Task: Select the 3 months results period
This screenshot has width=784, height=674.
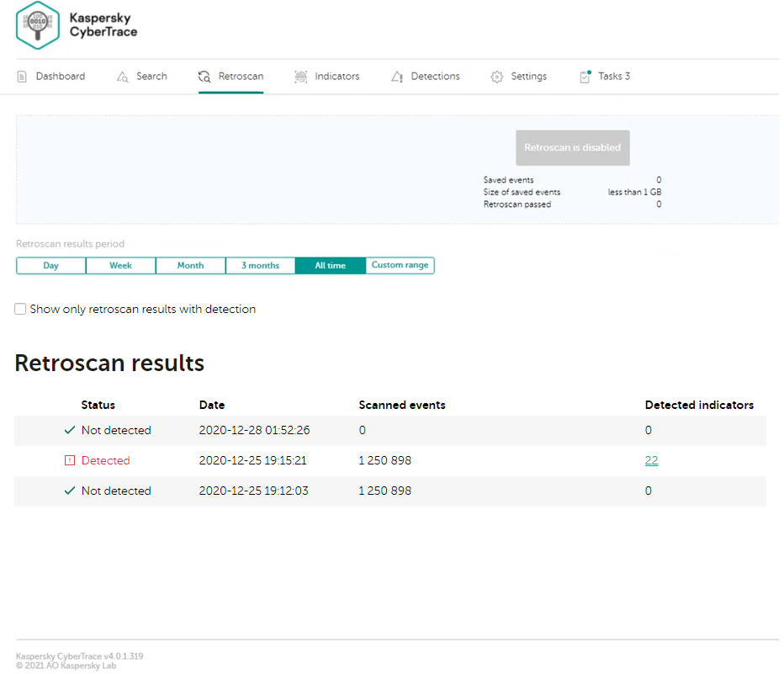Action: [261, 266]
